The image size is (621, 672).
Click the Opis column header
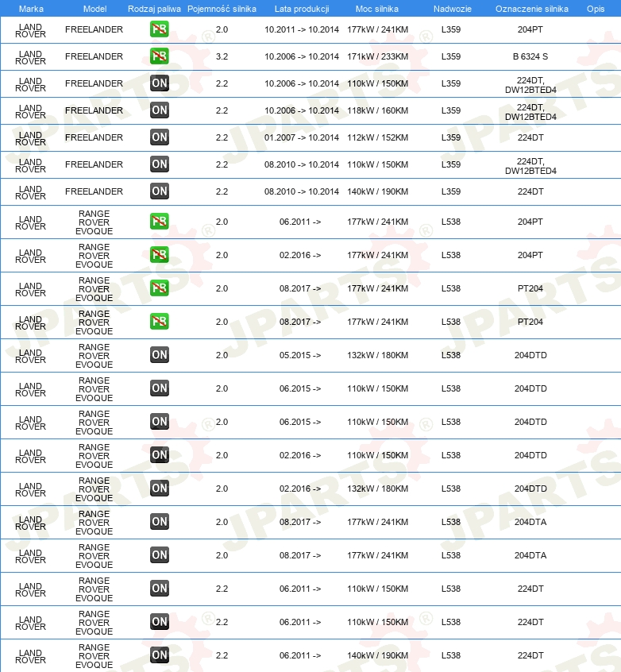pos(596,9)
